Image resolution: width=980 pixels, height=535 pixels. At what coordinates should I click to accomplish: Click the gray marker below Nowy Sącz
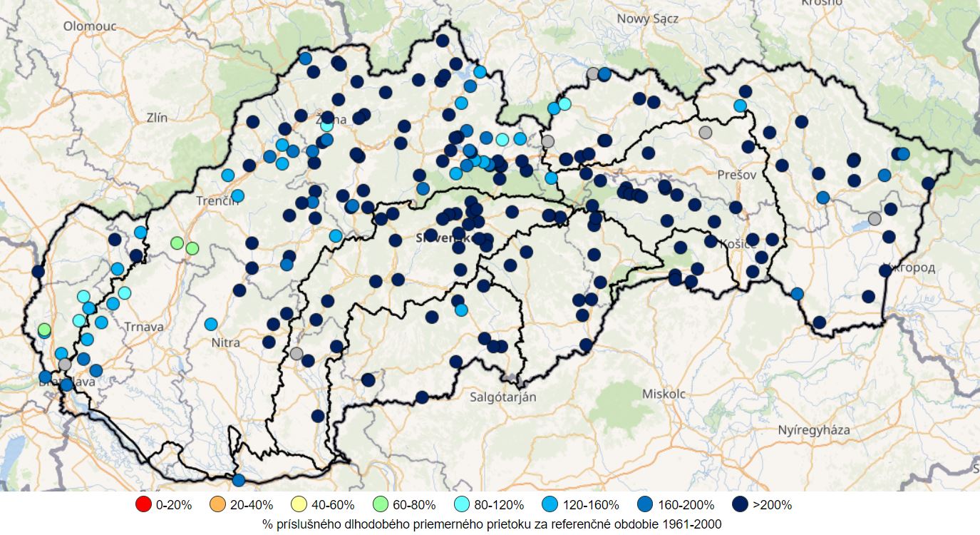pos(593,73)
